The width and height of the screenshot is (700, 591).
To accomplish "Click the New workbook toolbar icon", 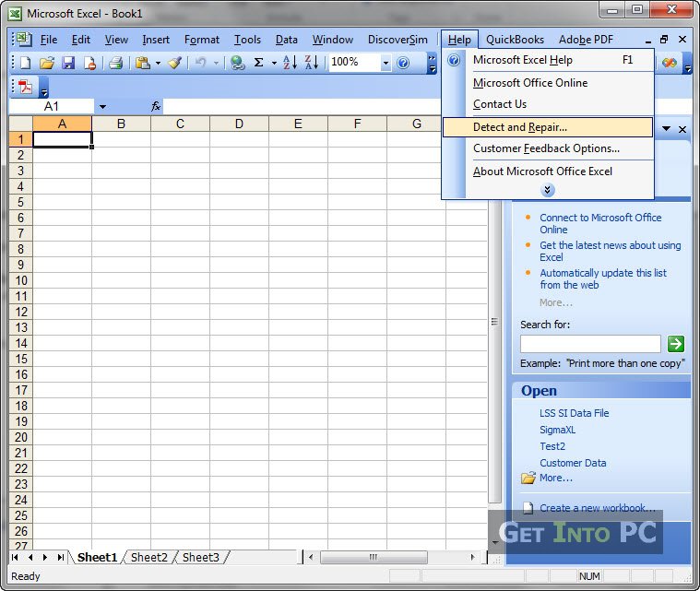I will pos(26,63).
